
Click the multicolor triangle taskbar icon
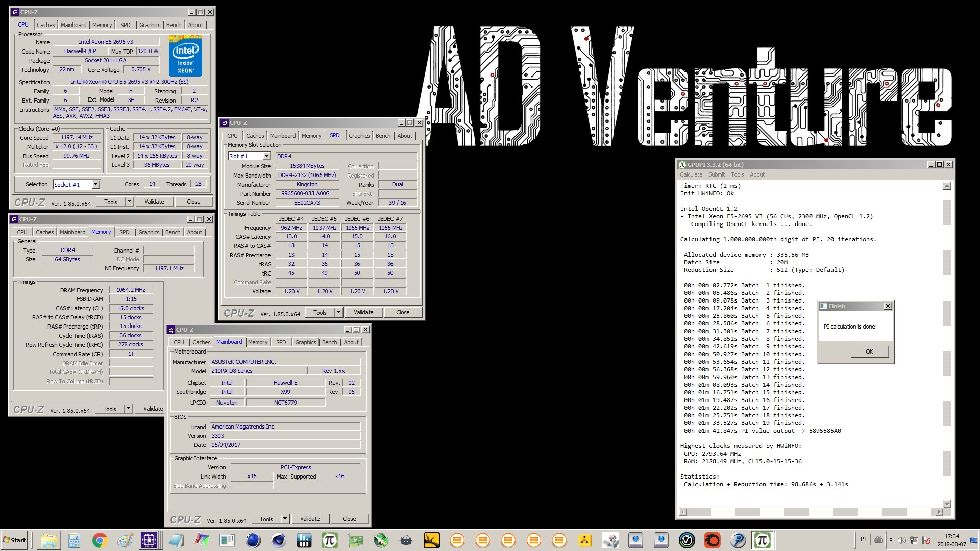click(202, 540)
